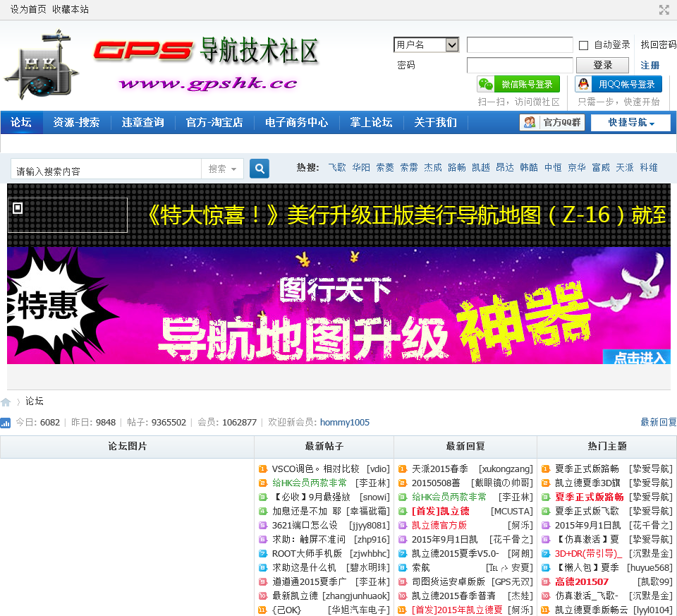Click the 最新帖子 column header
The height and width of the screenshot is (616, 677).
tap(324, 447)
